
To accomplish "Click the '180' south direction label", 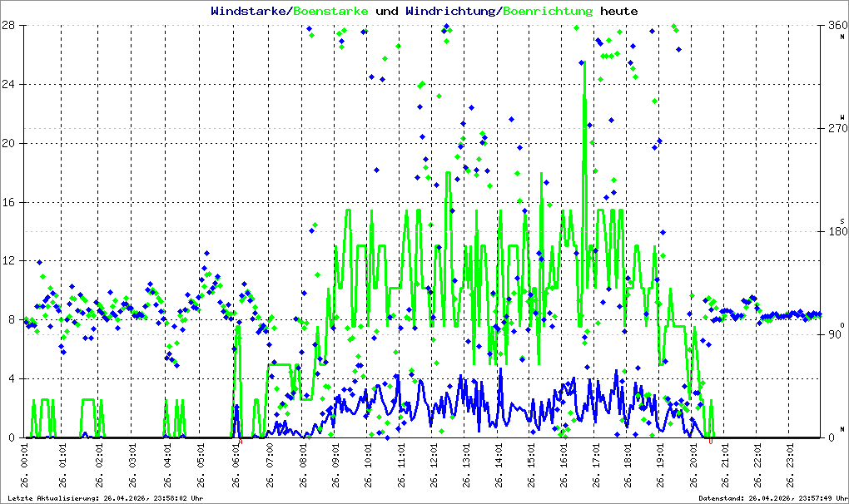I will click(837, 231).
